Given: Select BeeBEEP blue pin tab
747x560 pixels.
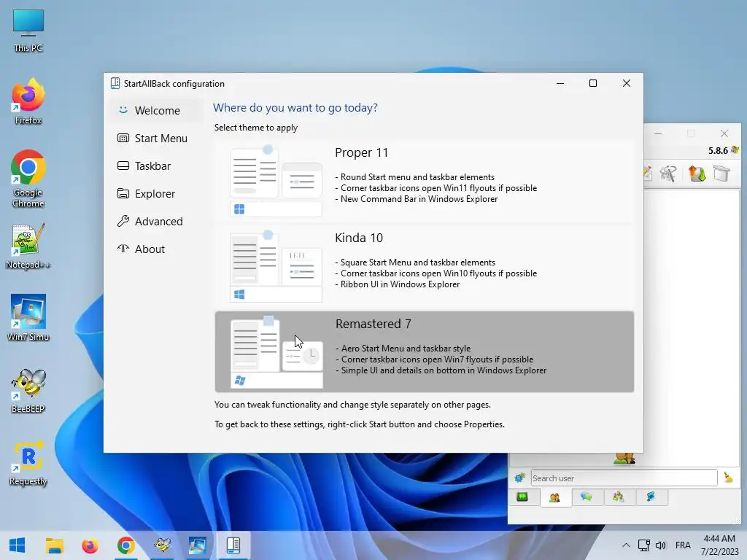Looking at the screenshot, I should coord(651,497).
